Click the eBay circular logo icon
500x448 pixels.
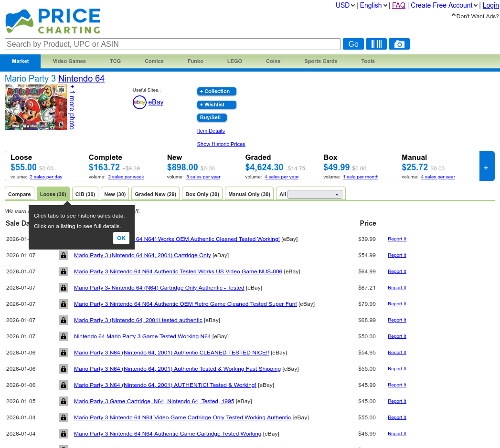139,102
